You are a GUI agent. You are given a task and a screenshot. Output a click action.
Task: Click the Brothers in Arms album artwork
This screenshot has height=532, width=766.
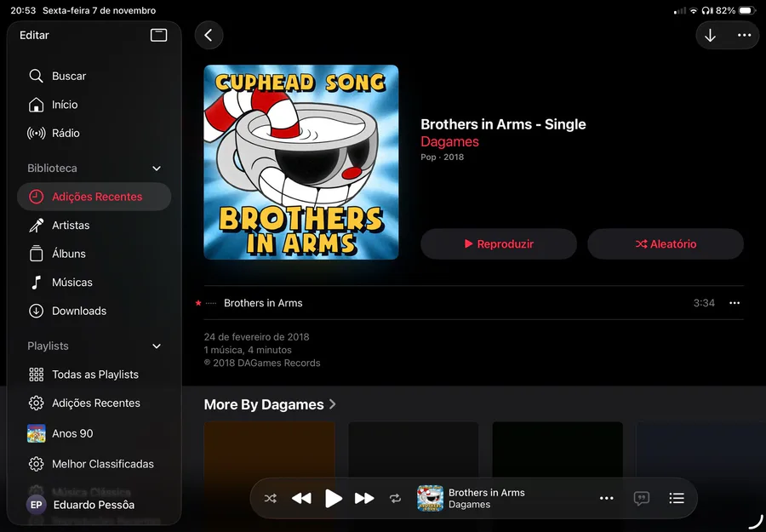(x=301, y=163)
